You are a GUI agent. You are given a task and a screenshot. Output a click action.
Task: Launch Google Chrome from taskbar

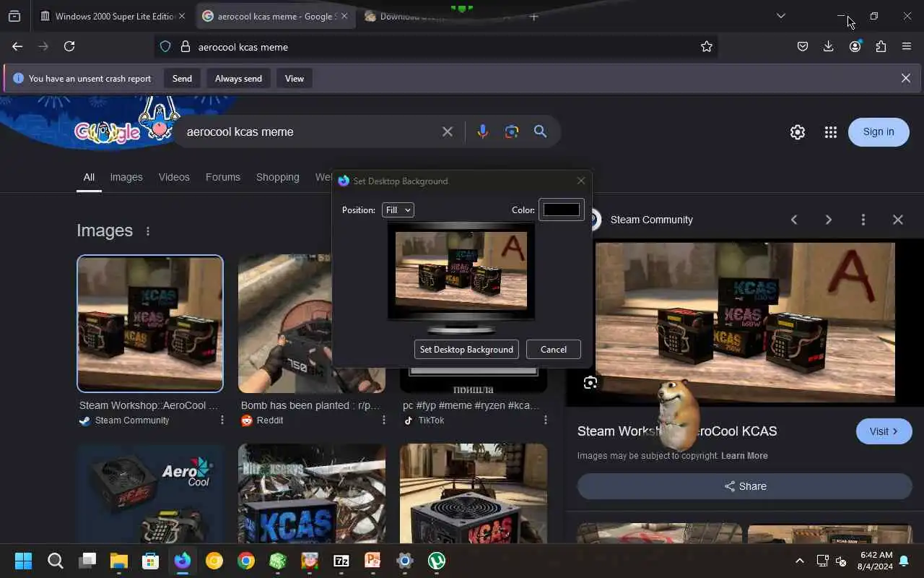point(246,561)
